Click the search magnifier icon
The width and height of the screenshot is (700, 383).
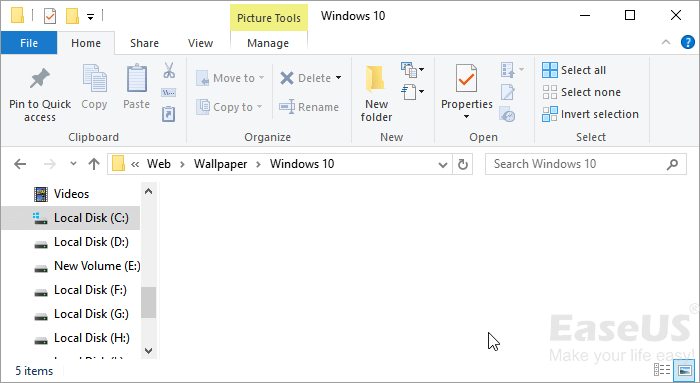[672, 164]
